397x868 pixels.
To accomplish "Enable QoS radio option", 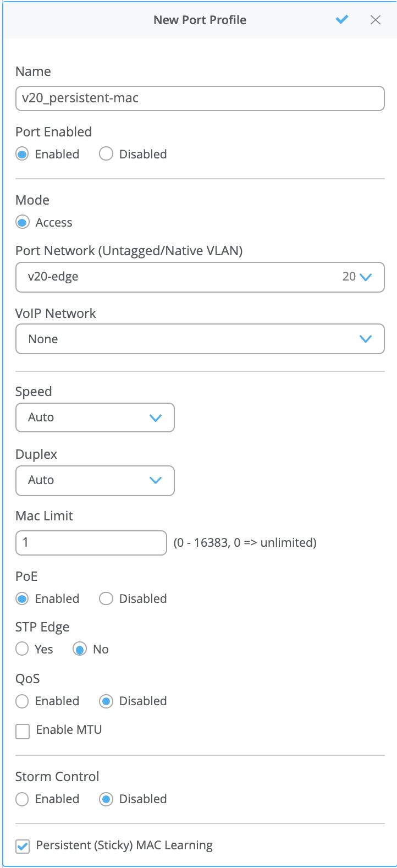I will [22, 701].
